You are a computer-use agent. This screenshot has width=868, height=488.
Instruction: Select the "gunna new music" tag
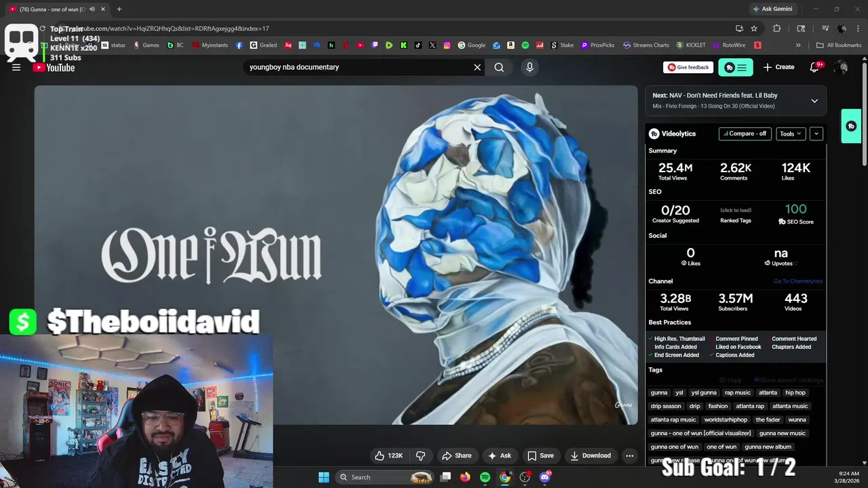tap(783, 433)
